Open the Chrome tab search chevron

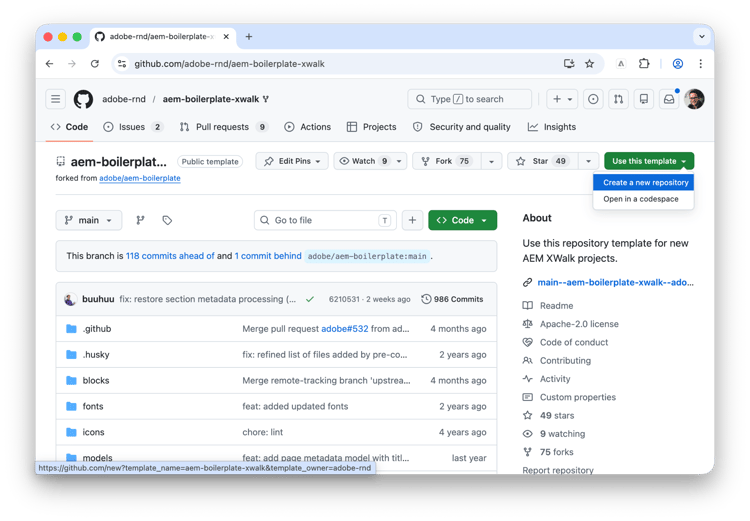coord(702,36)
